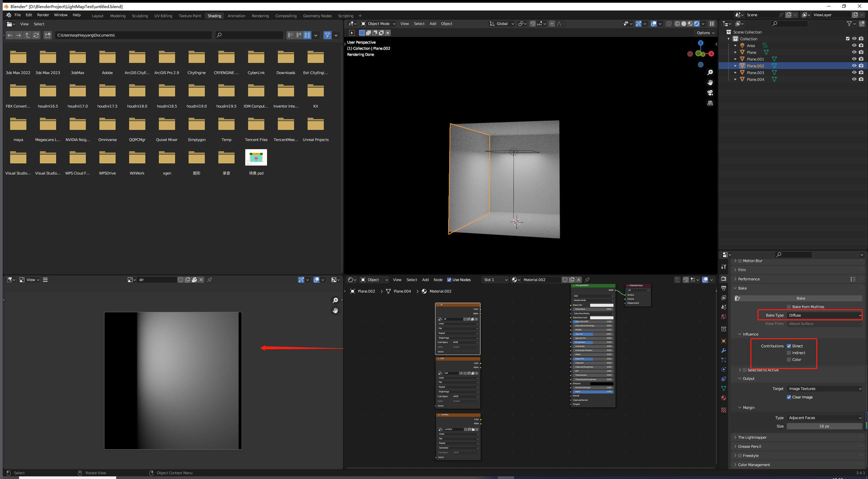Enable Indirect contribution checkbox

(789, 353)
